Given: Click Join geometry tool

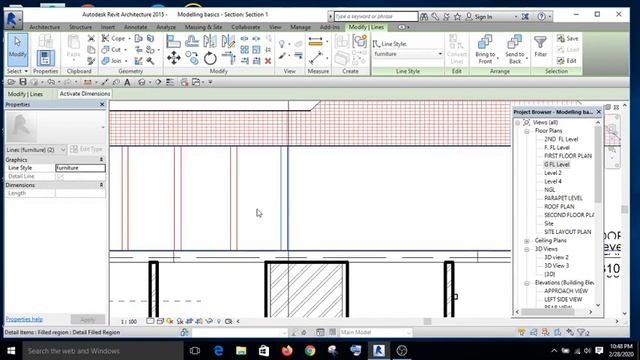Looking at the screenshot, I should [x=112, y=61].
